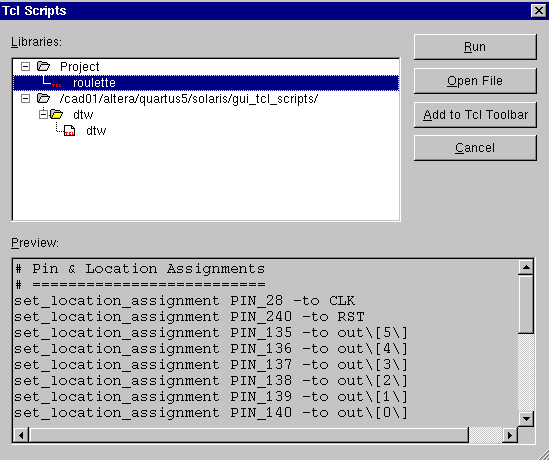Collapse the dtw folder node
549x460 pixels.
(43, 114)
